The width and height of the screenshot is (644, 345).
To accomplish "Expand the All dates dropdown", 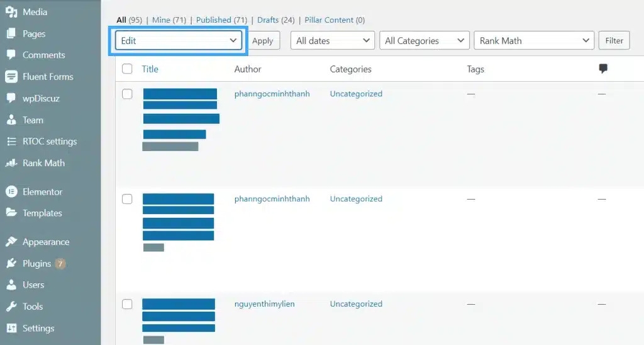I will (x=333, y=41).
